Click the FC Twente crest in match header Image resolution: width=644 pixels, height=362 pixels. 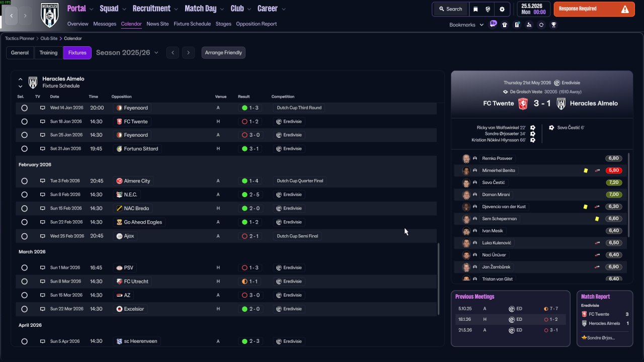click(x=523, y=104)
